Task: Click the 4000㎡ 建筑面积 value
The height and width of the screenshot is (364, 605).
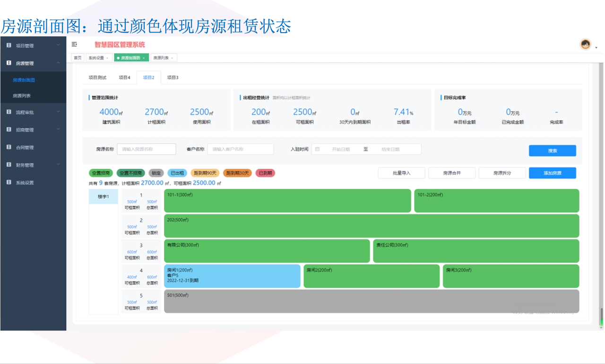Action: point(111,112)
